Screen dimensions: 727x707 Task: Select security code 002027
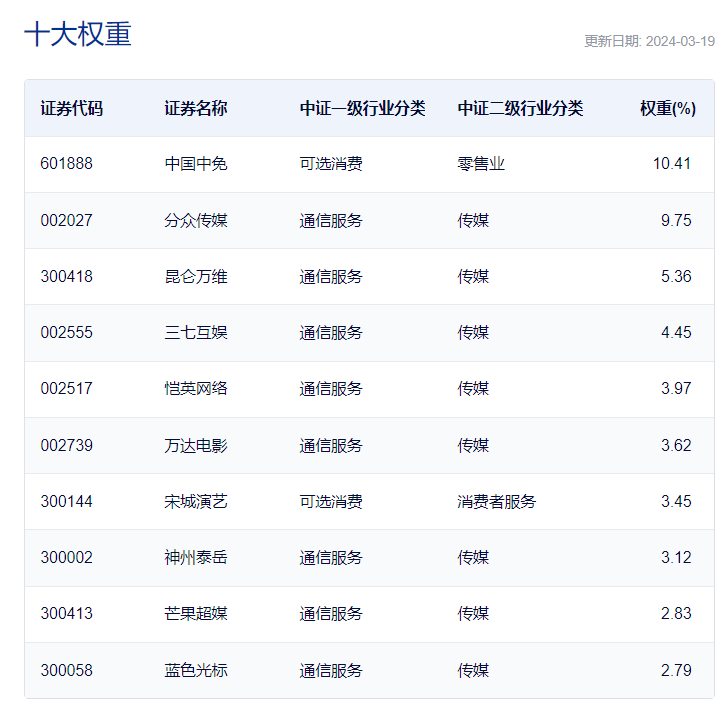66,220
